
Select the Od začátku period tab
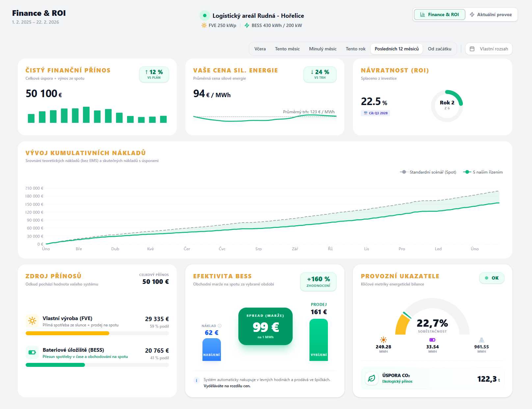click(439, 49)
